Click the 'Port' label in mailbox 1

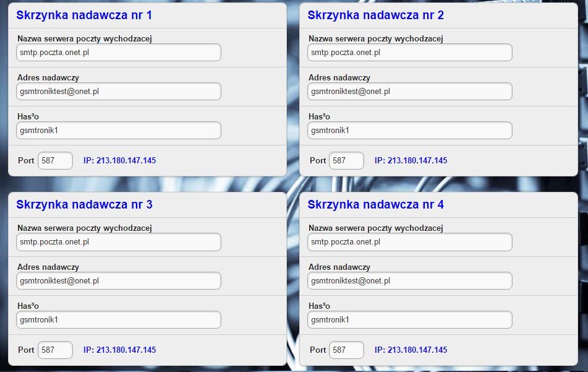[x=26, y=161]
